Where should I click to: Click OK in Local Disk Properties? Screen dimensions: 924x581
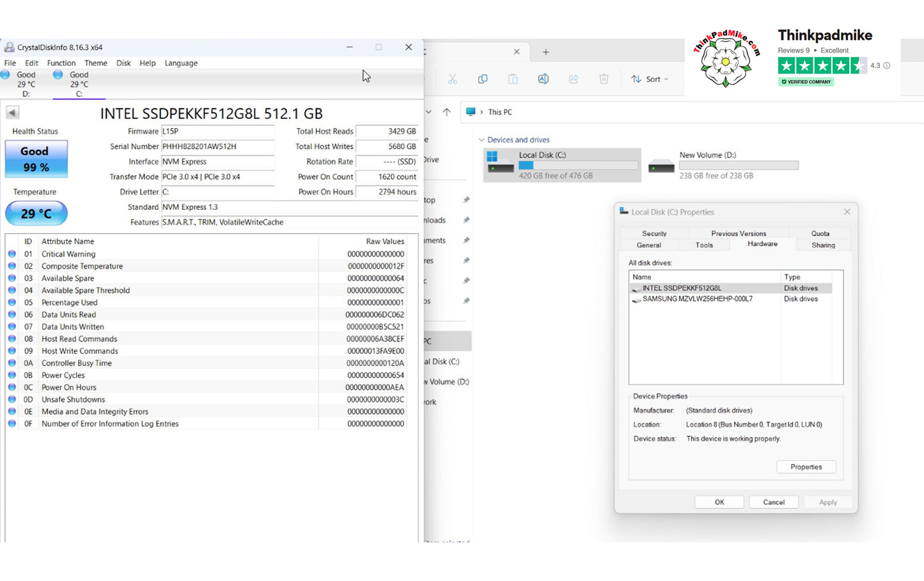tap(719, 502)
